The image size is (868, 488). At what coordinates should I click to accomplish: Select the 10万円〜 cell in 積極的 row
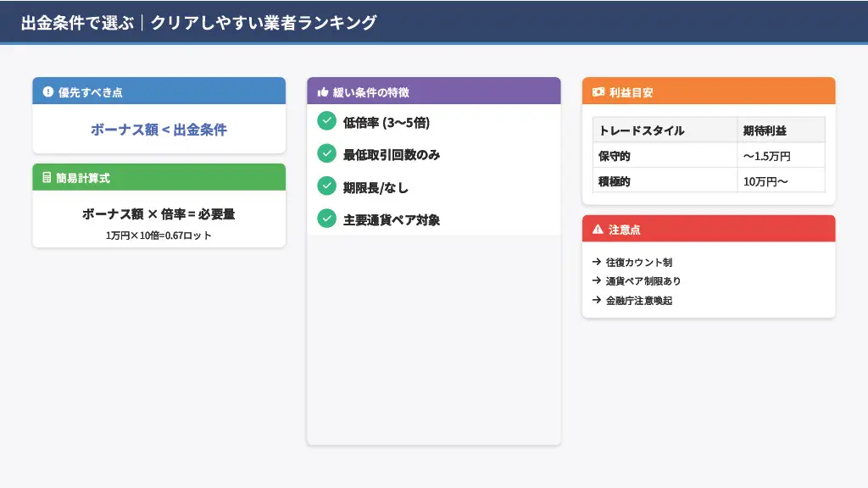pyautogui.click(x=765, y=181)
